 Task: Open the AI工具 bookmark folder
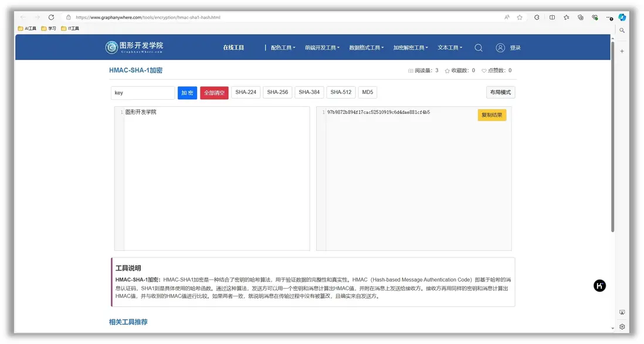coord(27,28)
